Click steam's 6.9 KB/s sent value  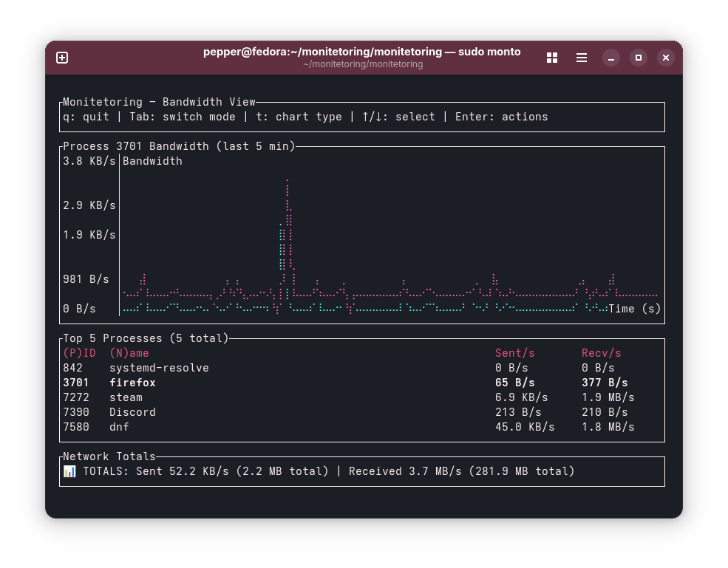tap(521, 397)
